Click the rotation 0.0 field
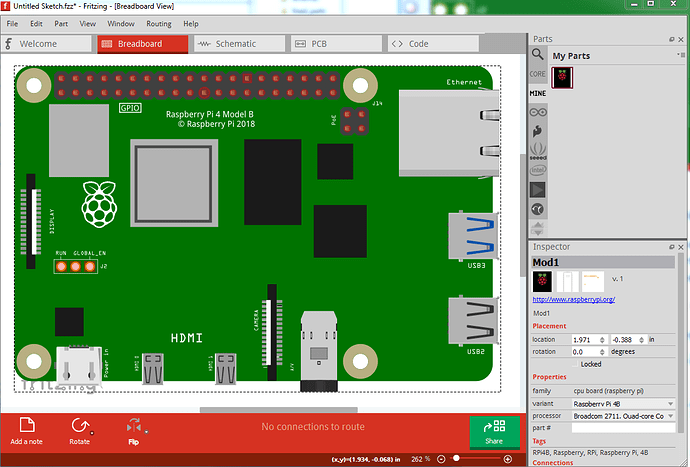Screen dimensions: 690x467 585,352
